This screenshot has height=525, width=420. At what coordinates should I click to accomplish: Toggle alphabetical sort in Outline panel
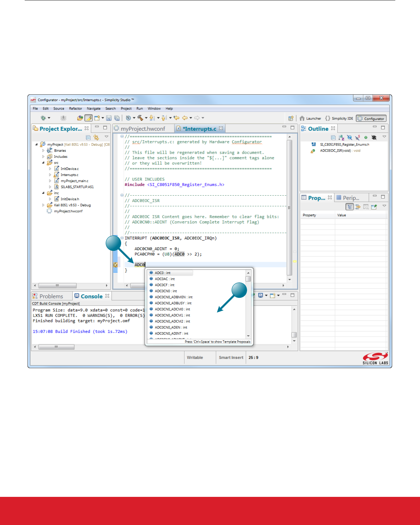coord(341,137)
